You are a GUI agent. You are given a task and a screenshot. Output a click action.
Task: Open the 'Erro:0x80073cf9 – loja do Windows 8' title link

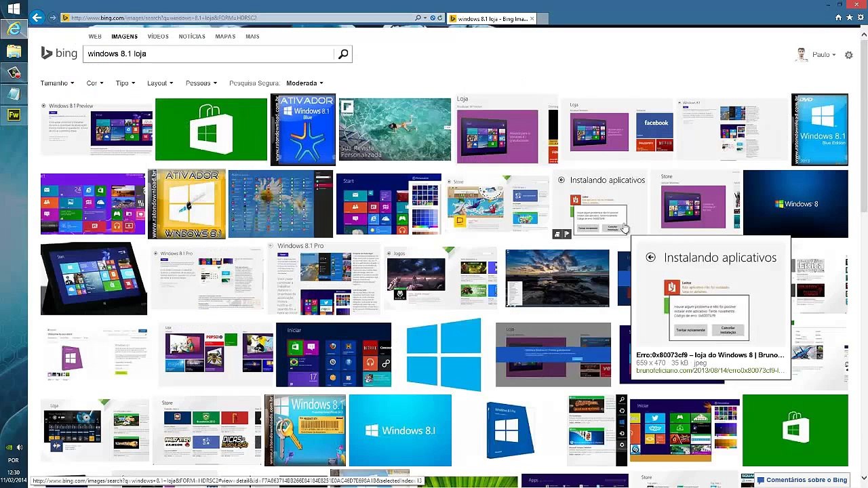point(710,355)
